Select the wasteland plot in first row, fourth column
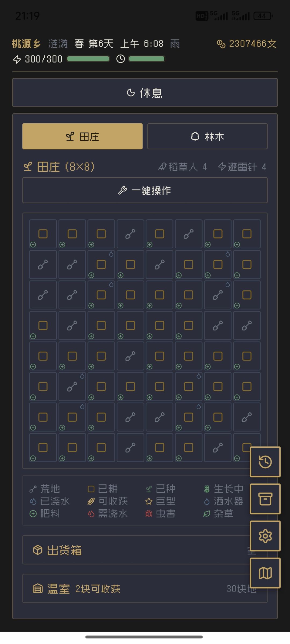290x644 pixels. coord(130,234)
